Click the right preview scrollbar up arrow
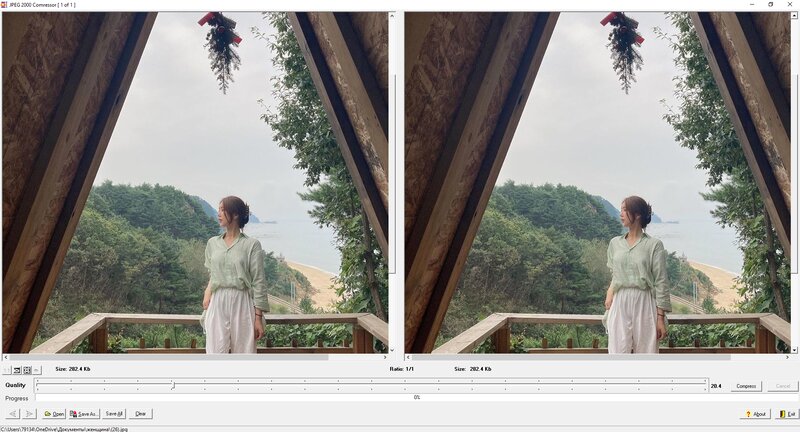Viewport: 800px width, 432px height. point(794,16)
